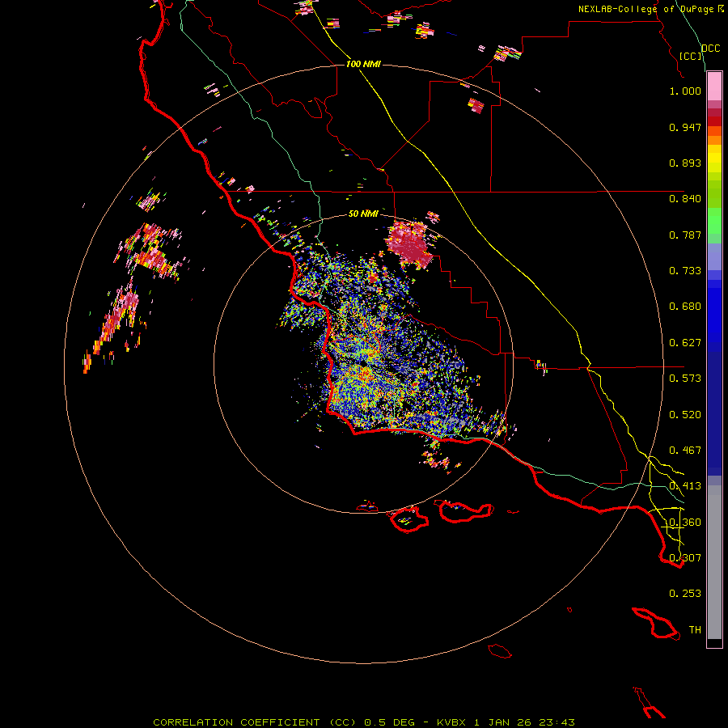Select the 0.733 legend value

coord(685,271)
